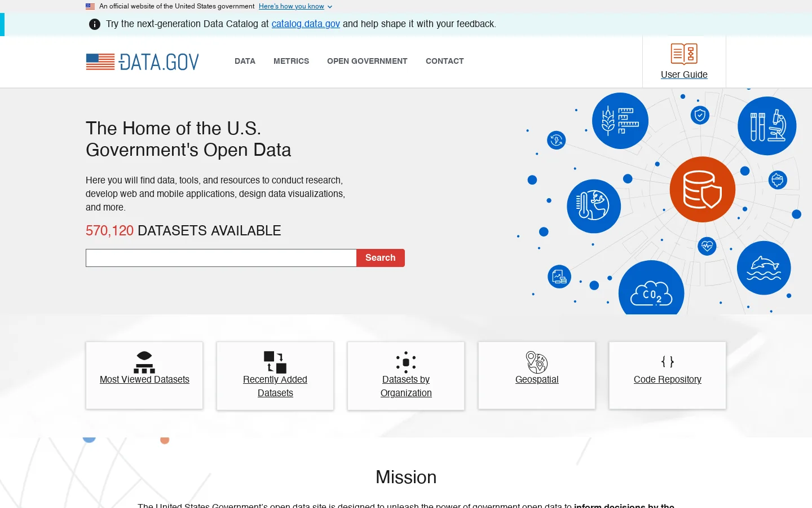Click the red Search button
Screen dimensions: 812x508
tap(381, 258)
